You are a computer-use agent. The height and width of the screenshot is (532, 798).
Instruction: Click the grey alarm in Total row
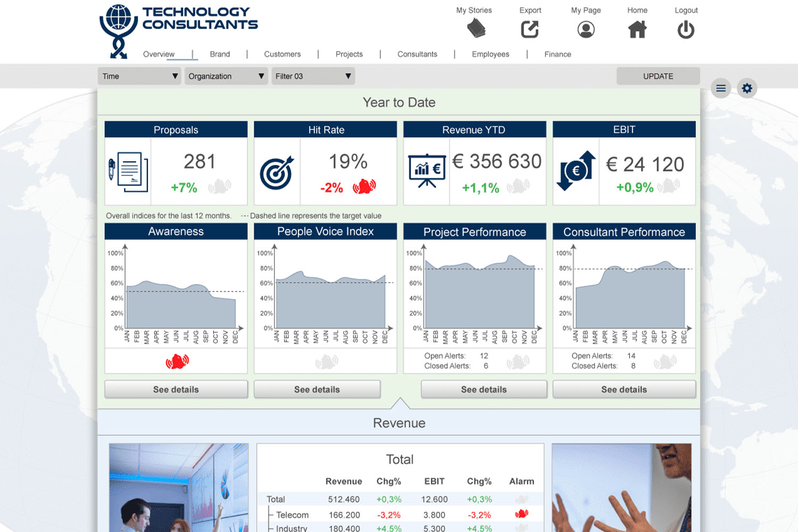click(521, 500)
